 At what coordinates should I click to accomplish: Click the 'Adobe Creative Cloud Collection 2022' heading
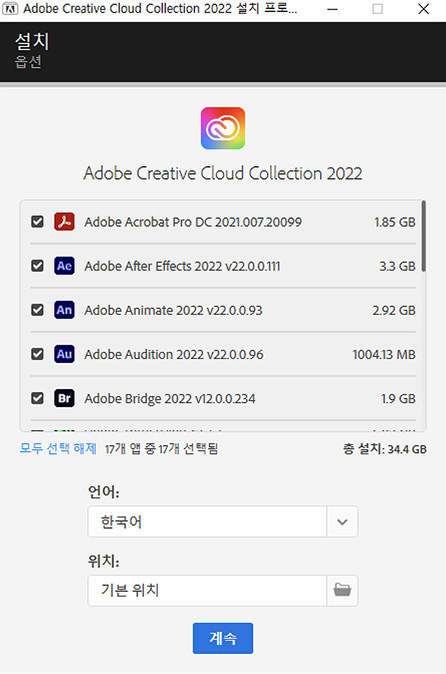(223, 173)
